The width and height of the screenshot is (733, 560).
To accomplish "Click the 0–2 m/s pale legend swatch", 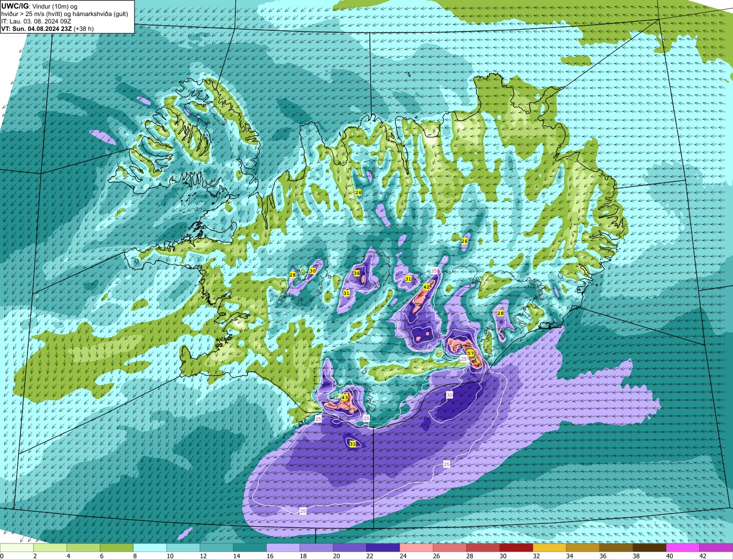I will 17,548.
